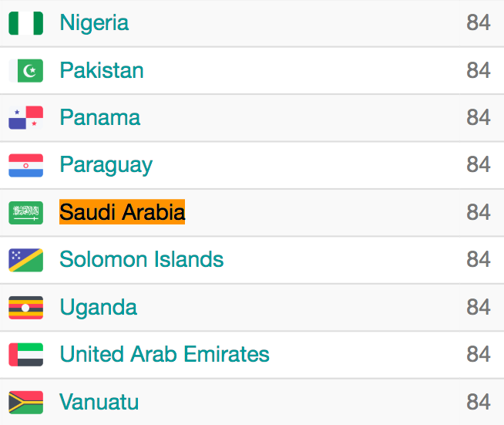Open the Solomon Islands link
The image size is (504, 425).
pos(142,260)
